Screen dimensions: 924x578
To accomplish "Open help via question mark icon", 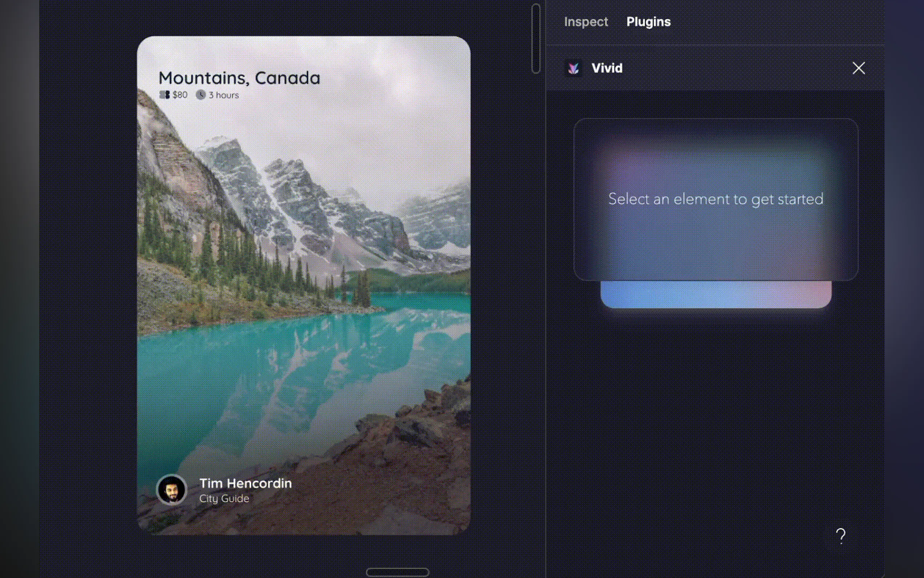I will tap(840, 535).
